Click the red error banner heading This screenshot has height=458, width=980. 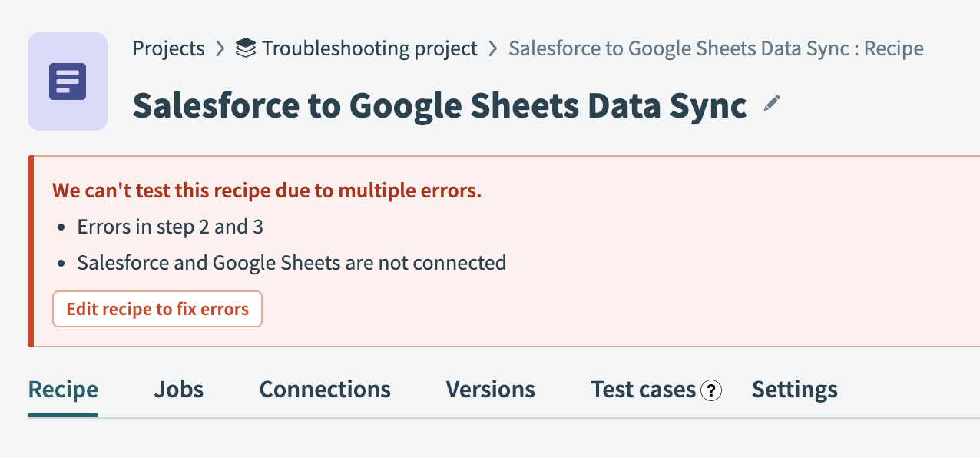pyautogui.click(x=267, y=191)
